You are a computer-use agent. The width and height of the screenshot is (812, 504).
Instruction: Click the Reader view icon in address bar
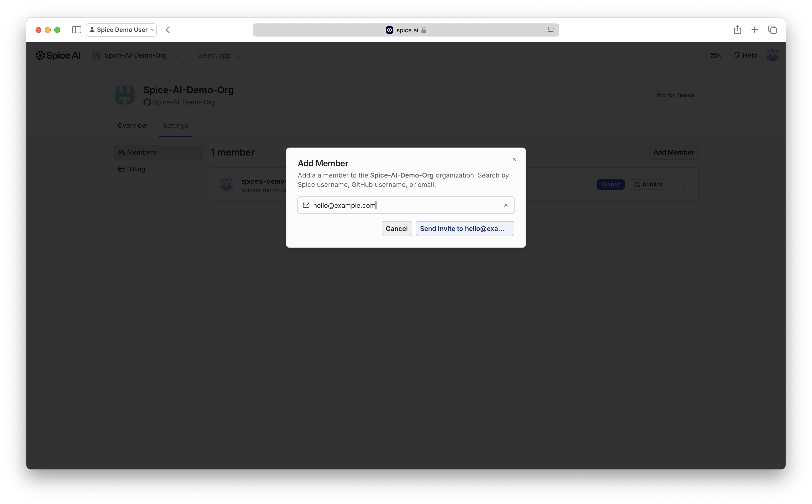coord(550,30)
